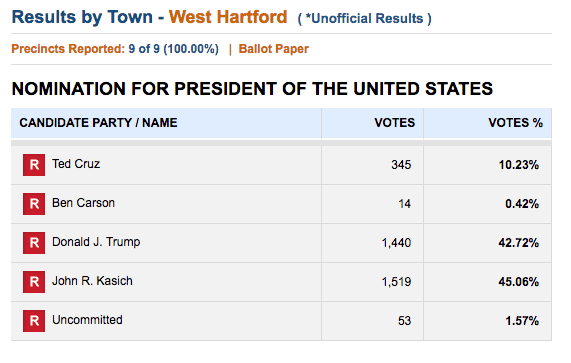The height and width of the screenshot is (363, 571).
Task: Click the Donald J. Trump name
Action: pyautogui.click(x=96, y=242)
